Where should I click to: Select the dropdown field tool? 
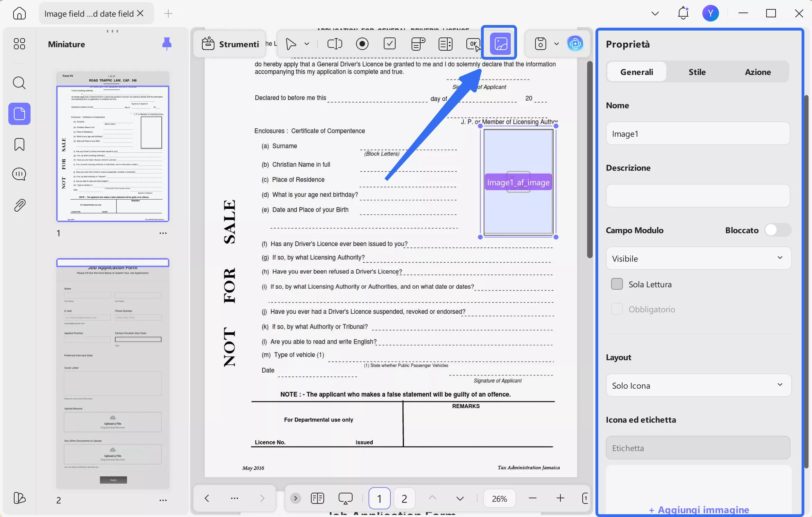point(418,44)
